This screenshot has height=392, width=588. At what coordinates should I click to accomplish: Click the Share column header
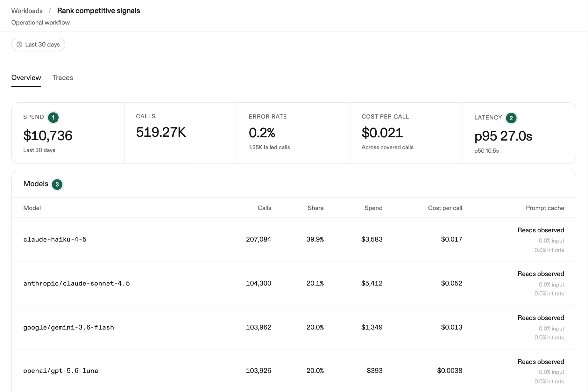point(316,208)
